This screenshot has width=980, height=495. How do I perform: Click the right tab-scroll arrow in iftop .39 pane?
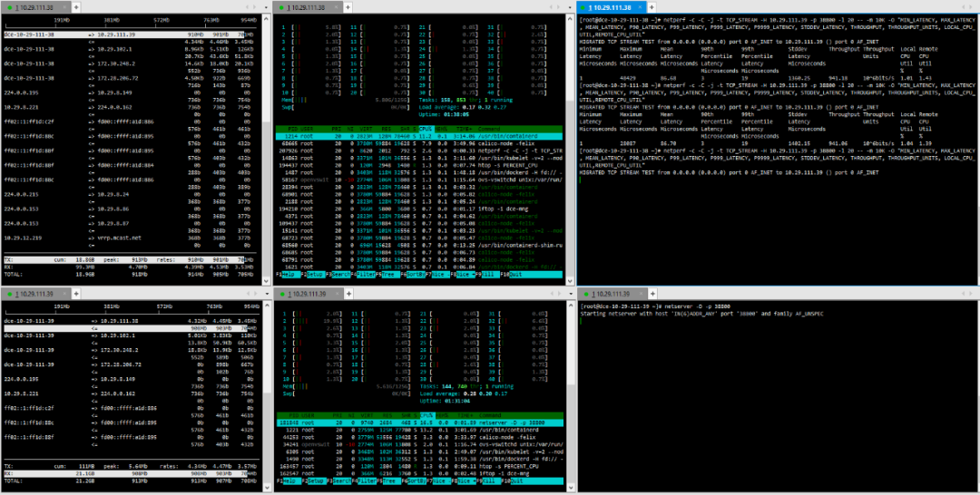[x=254, y=294]
